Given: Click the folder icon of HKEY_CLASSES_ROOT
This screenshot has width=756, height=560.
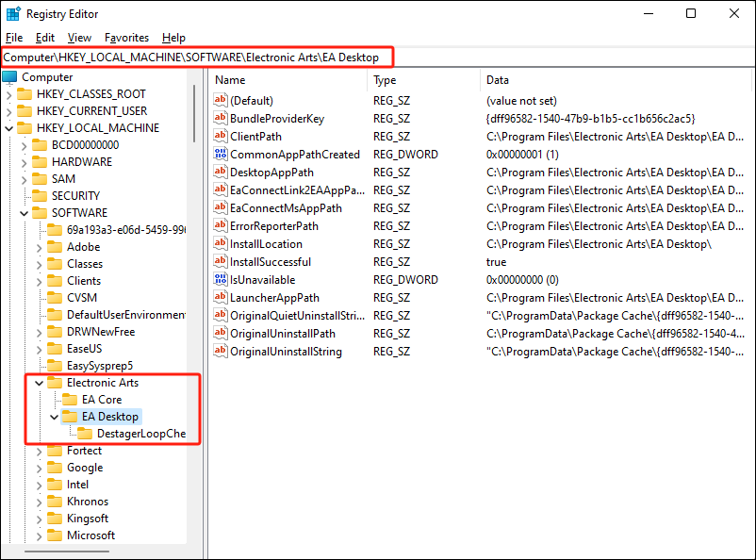Looking at the screenshot, I should pyautogui.click(x=25, y=94).
